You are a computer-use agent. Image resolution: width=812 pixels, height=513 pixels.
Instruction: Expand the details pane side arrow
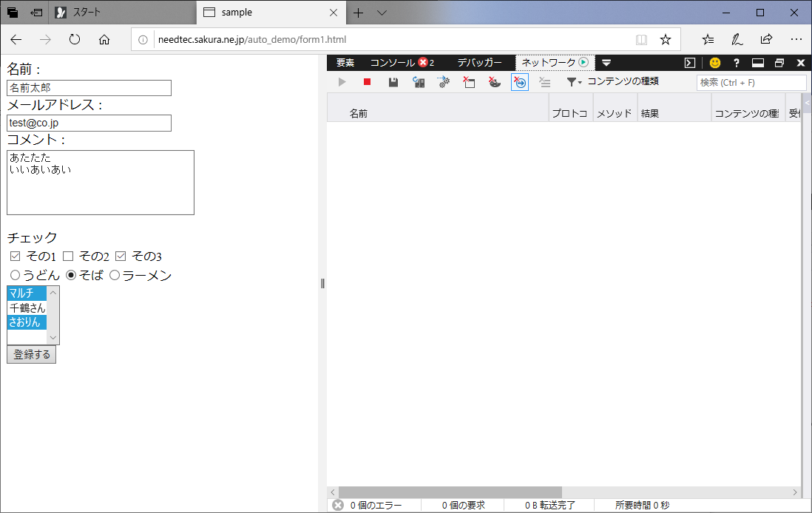pos(807,103)
